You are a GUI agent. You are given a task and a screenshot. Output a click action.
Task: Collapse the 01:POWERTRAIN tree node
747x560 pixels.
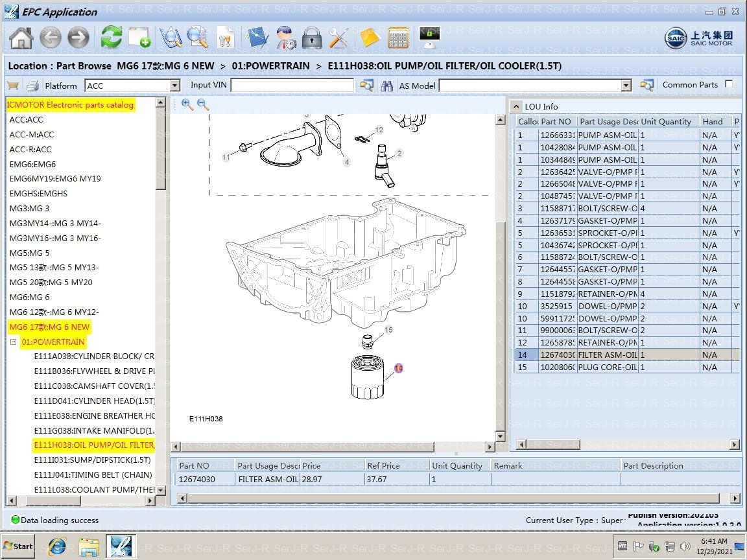(x=14, y=342)
